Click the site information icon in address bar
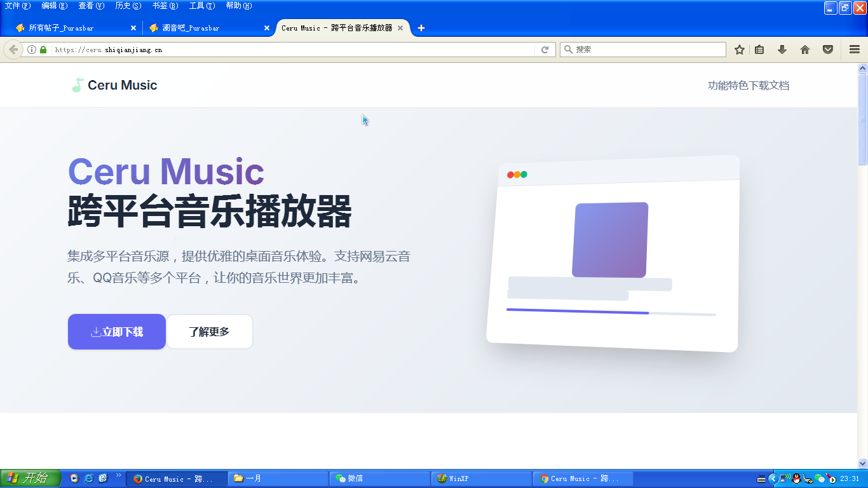868x488 pixels. 32,50
